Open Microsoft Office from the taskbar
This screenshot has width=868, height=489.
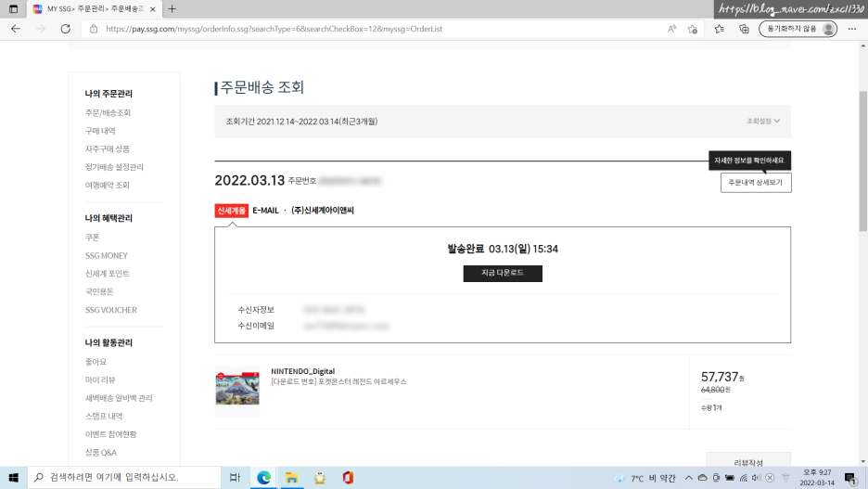click(348, 477)
